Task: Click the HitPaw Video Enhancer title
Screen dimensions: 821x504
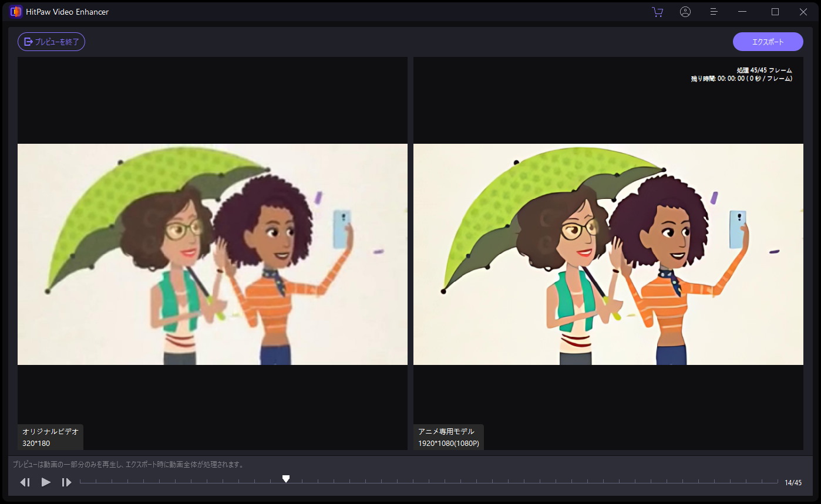Action: pyautogui.click(x=68, y=12)
